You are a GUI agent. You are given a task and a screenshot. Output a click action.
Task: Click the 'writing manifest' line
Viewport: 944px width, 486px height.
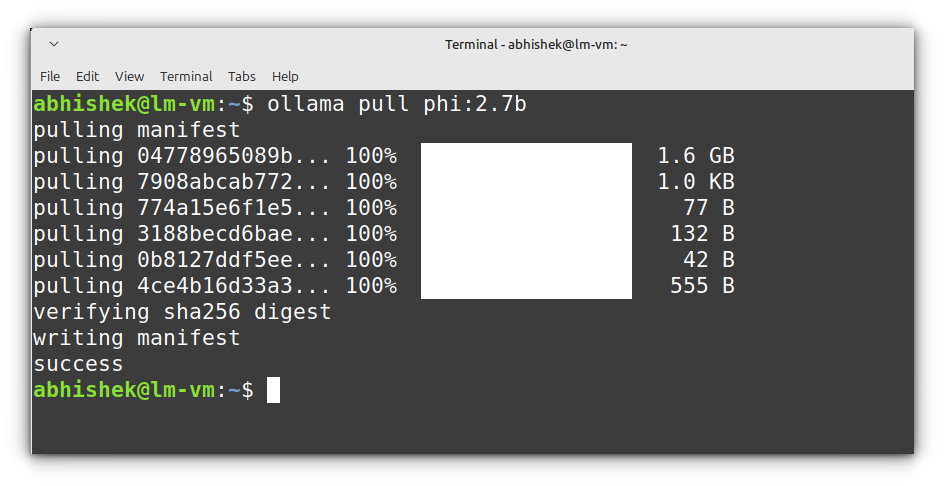pyautogui.click(x=137, y=338)
